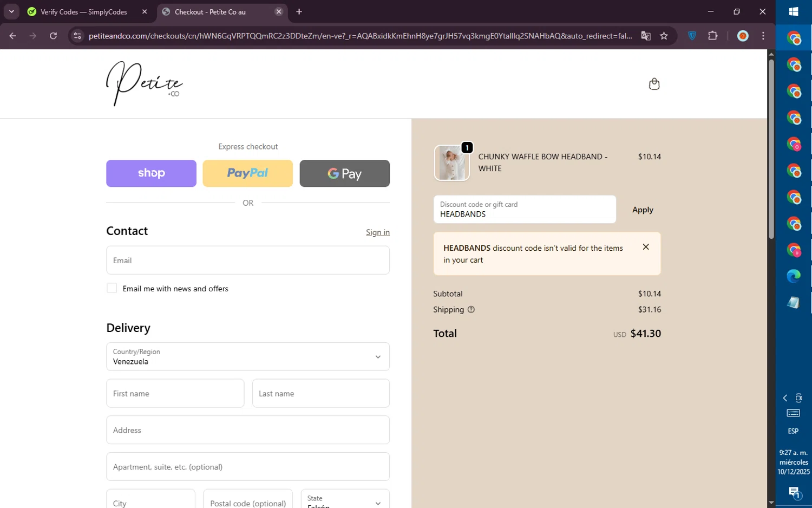The image size is (812, 508).
Task: Click the Express checkout heading
Action: click(248, 147)
